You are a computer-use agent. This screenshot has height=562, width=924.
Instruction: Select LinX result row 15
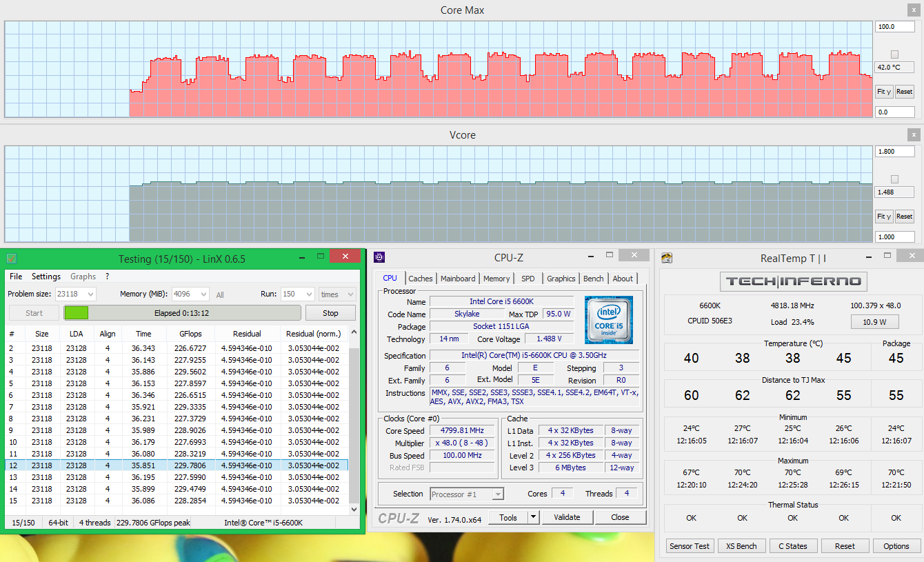(x=177, y=501)
